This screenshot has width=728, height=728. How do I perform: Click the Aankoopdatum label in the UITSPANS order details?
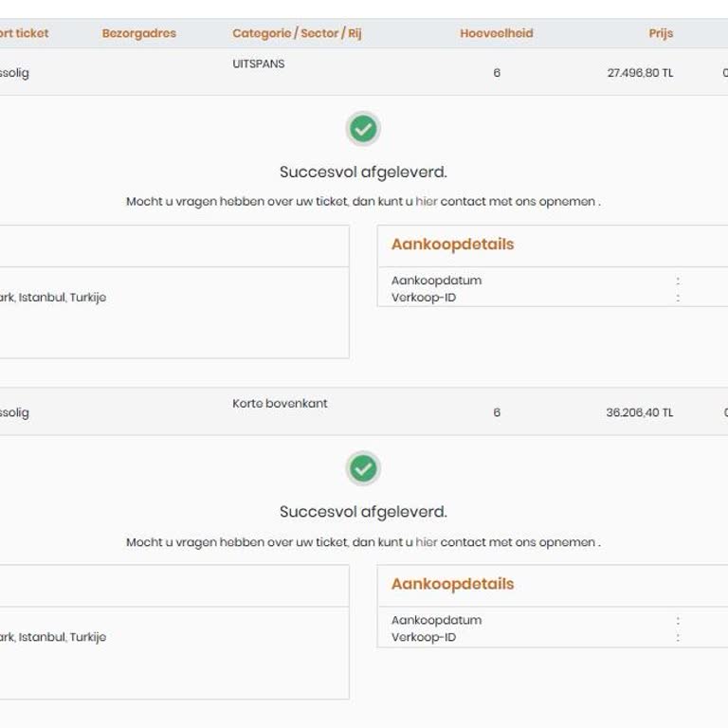click(436, 281)
